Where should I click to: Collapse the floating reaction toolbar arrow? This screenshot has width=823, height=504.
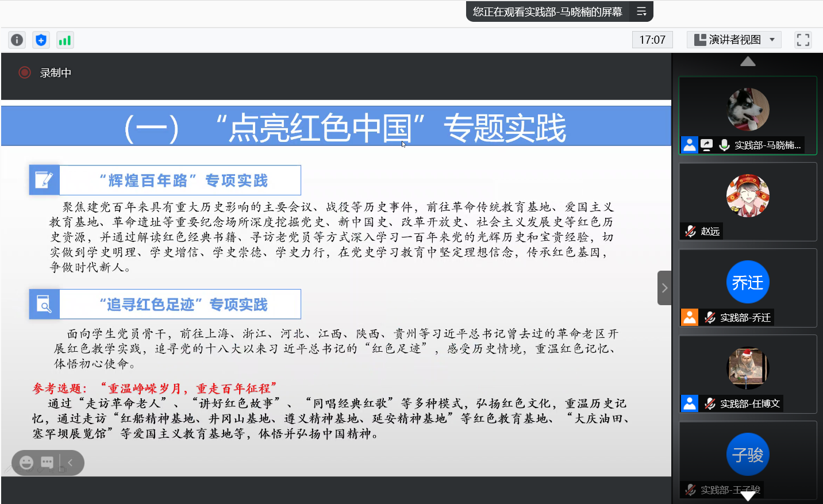click(x=70, y=462)
